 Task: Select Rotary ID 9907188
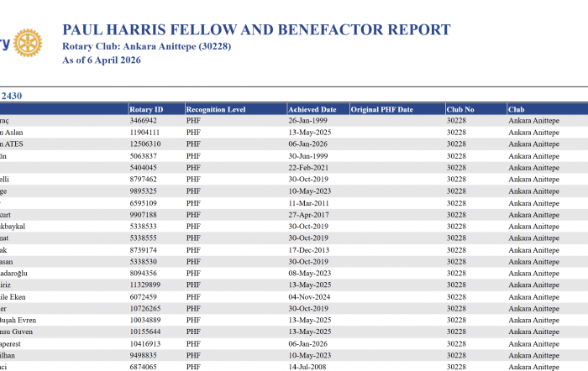point(144,215)
